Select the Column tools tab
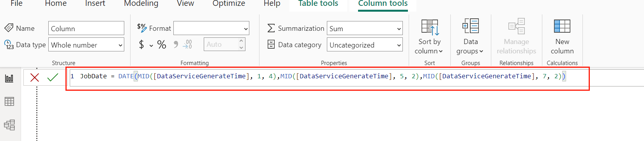The image size is (644, 141). coord(383,4)
